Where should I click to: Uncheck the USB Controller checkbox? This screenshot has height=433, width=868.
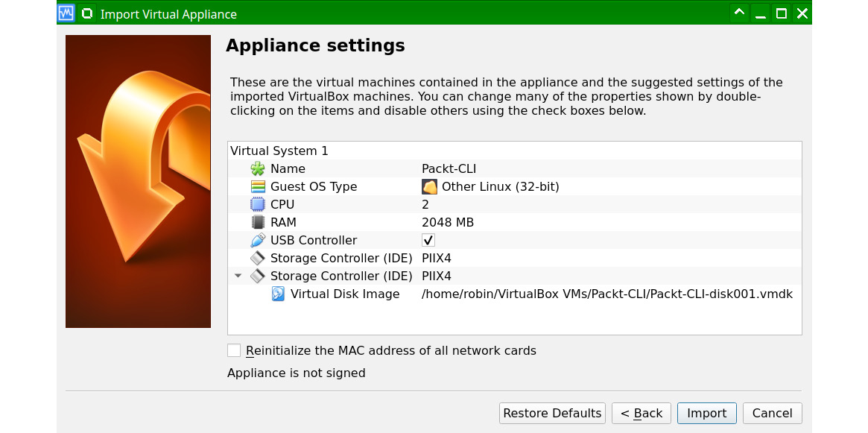tap(428, 240)
